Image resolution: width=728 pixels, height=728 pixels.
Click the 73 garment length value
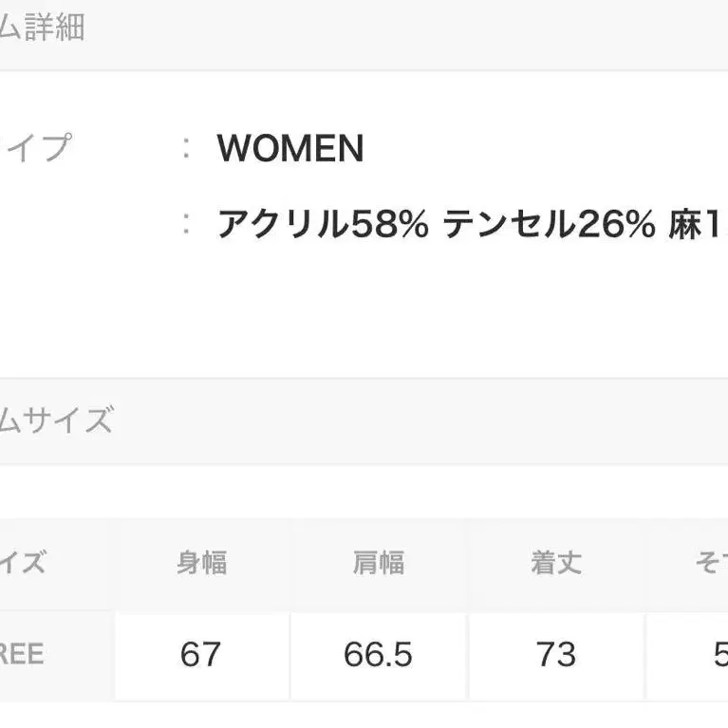(555, 655)
